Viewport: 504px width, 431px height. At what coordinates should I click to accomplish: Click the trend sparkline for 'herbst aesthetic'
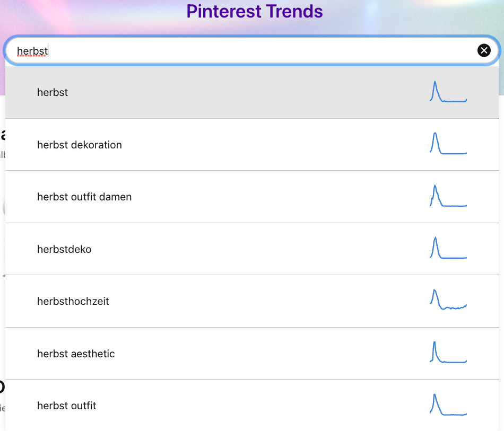(448, 352)
